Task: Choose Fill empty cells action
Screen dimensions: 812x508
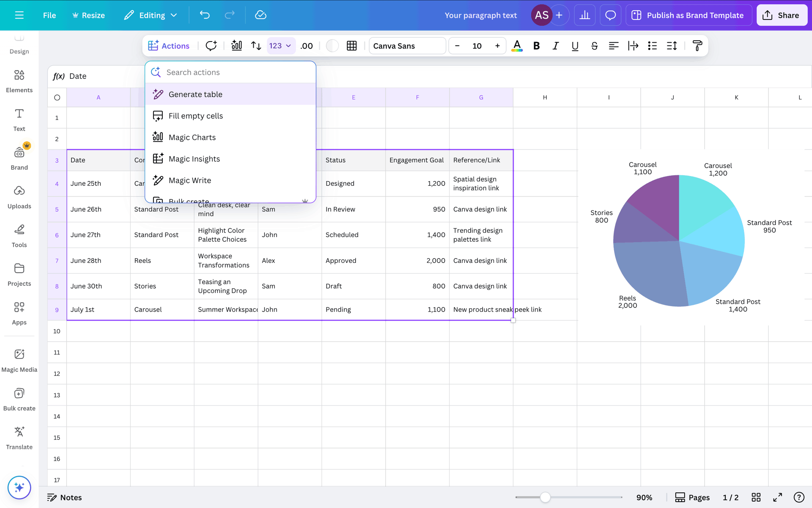Action: click(x=230, y=116)
